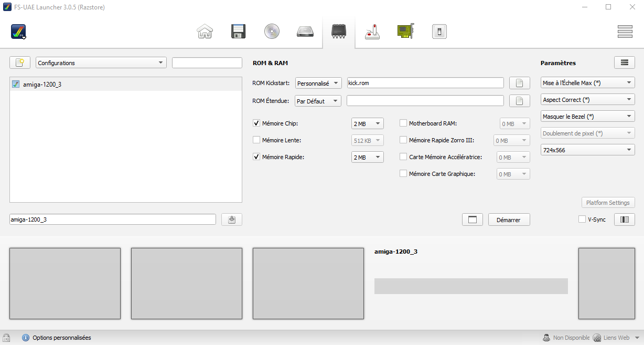Open the Floppy Drives tab

point(239,32)
